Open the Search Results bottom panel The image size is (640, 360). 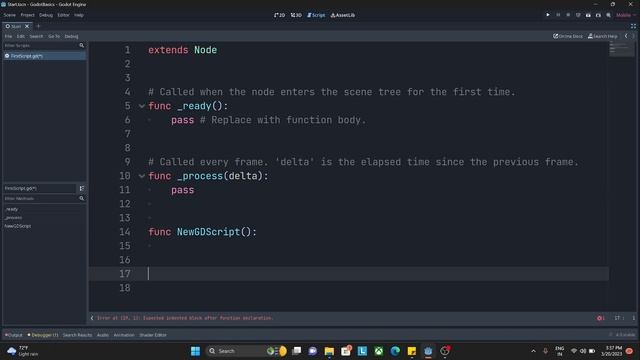(77, 335)
